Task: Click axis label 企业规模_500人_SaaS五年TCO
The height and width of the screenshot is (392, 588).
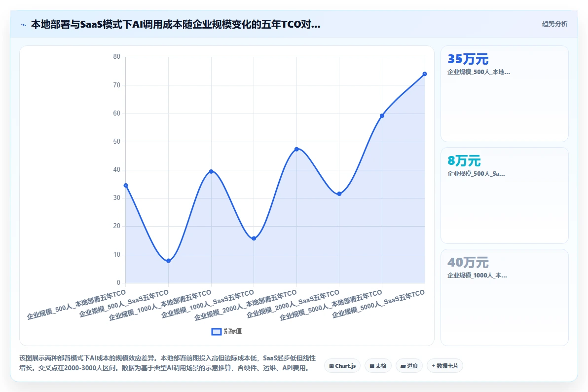Action: pos(124,304)
